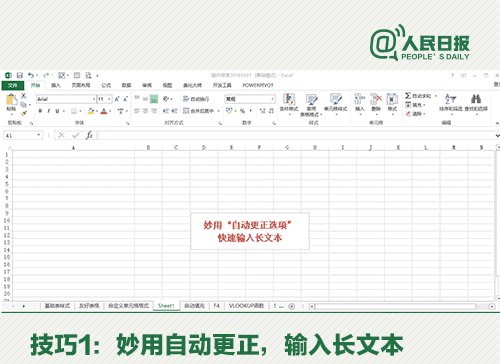500x364 pixels.
Task: Open the Arial font name dropdown
Action: pyautogui.click(x=94, y=99)
